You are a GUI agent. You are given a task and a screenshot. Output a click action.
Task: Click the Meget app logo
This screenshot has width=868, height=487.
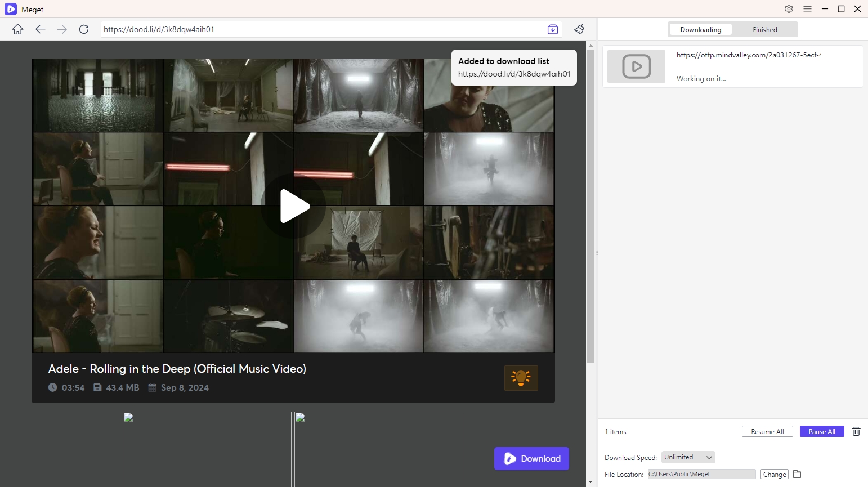(11, 9)
